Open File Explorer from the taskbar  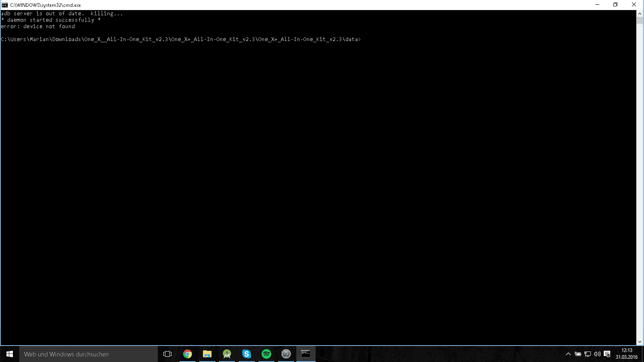[x=207, y=354]
